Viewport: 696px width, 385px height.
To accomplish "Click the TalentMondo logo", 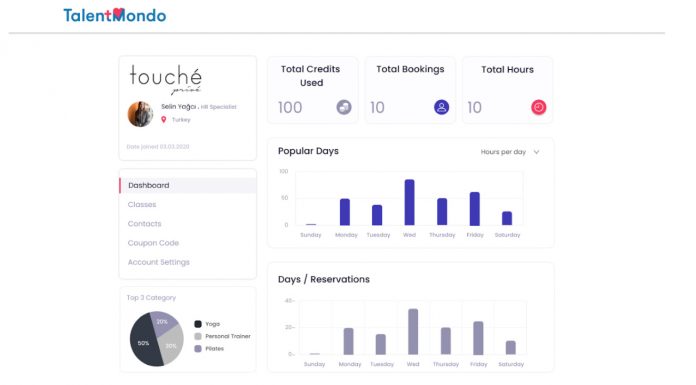I will click(x=115, y=15).
